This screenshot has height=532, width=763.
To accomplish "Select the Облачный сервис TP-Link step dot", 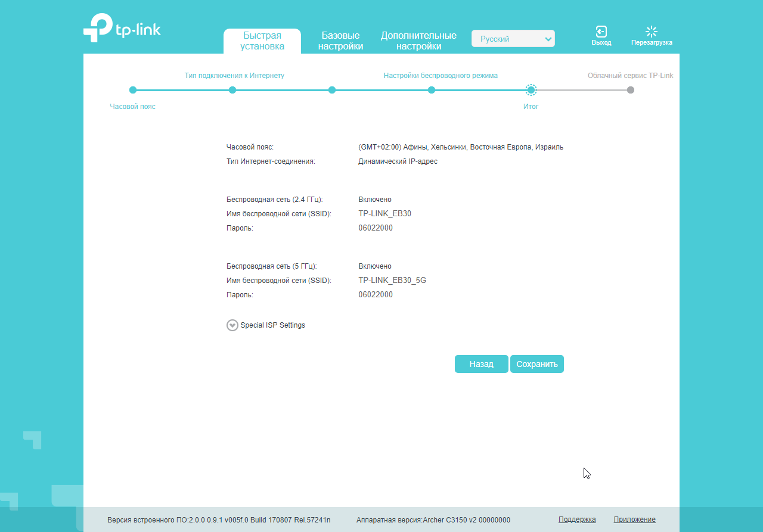I will 631,90.
